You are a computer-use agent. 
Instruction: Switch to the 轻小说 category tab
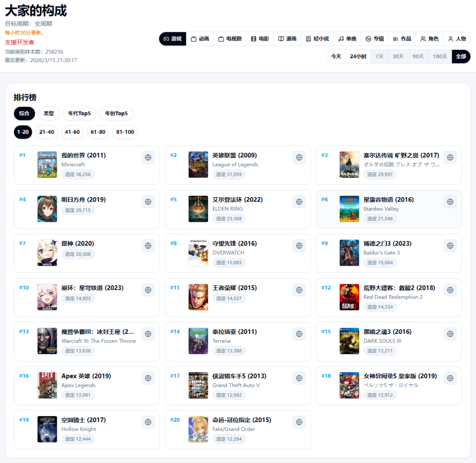317,39
